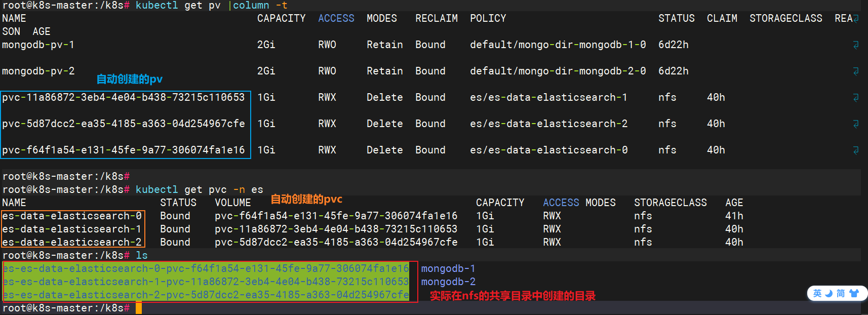
Task: Click the 41h age value
Action: point(734,216)
